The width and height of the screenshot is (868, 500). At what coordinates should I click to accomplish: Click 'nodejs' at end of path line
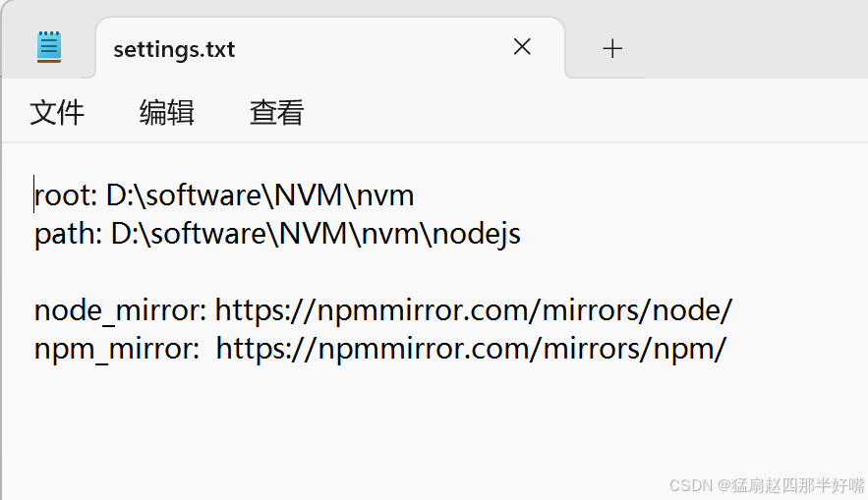coord(477,234)
